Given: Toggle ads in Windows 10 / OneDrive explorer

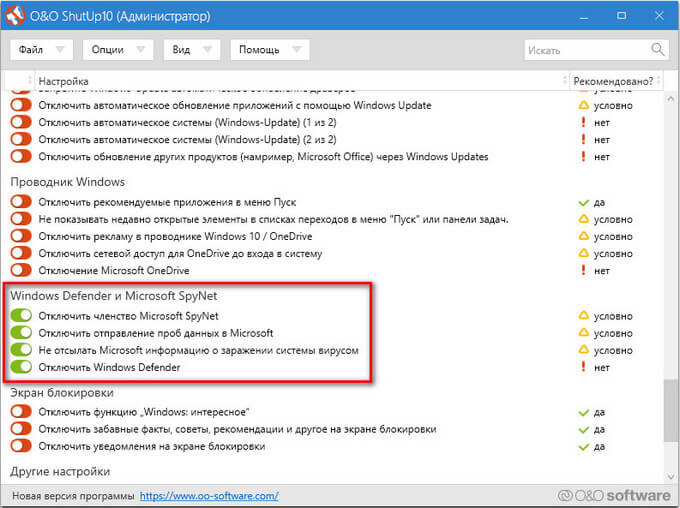Looking at the screenshot, I should 21,236.
